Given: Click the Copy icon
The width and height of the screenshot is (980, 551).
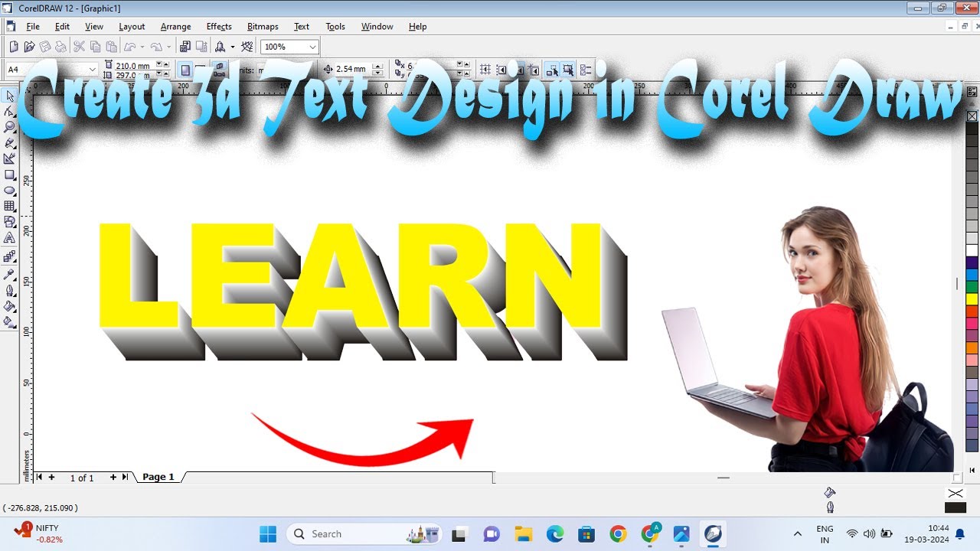Looking at the screenshot, I should click(x=95, y=47).
